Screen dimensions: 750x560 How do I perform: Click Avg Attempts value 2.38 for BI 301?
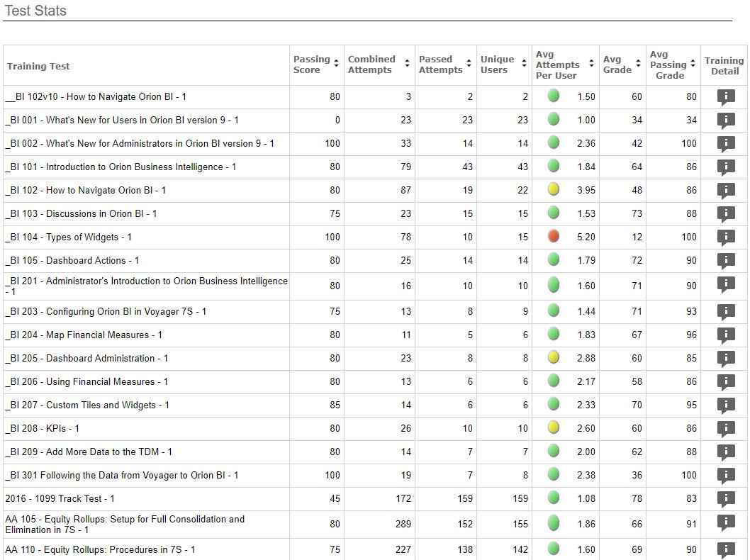tap(586, 476)
